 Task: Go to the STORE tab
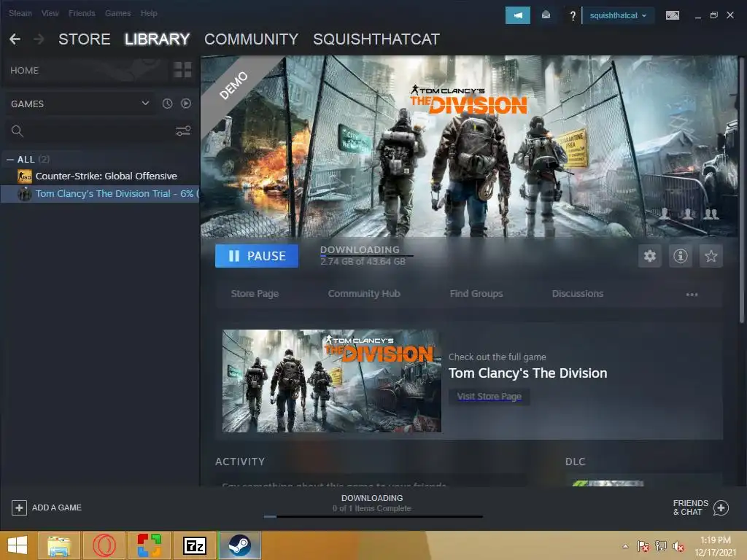[85, 39]
